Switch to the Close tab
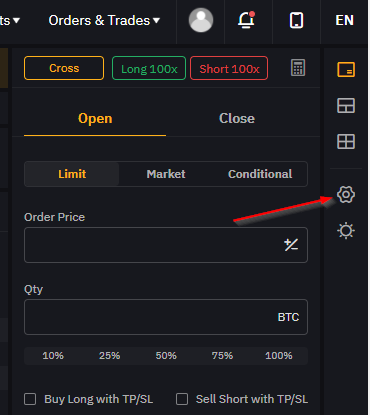370x415 pixels. (237, 118)
